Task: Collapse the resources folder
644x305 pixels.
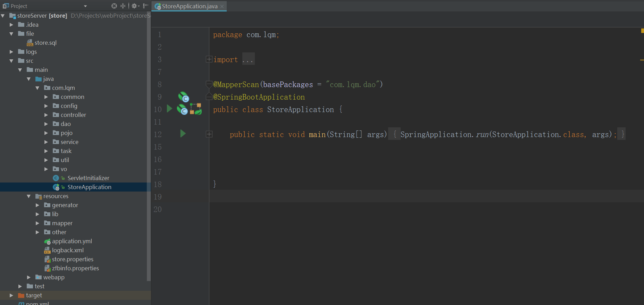Action: point(29,196)
